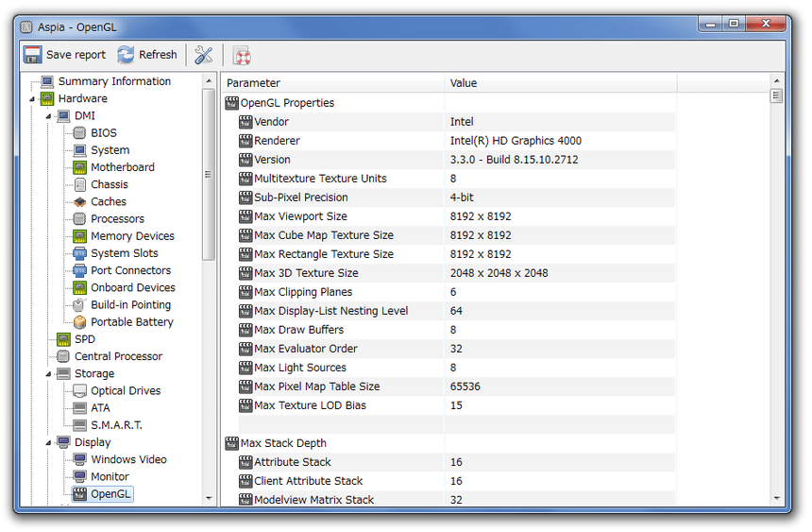The width and height of the screenshot is (812, 532).
Task: Select the Max Viewport Size row
Action: [x=456, y=216]
